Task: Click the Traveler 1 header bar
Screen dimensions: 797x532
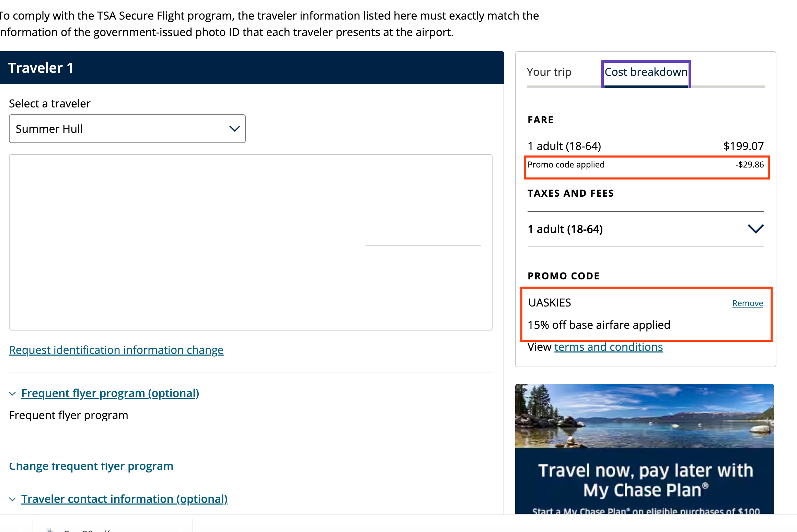Action: pyautogui.click(x=252, y=68)
